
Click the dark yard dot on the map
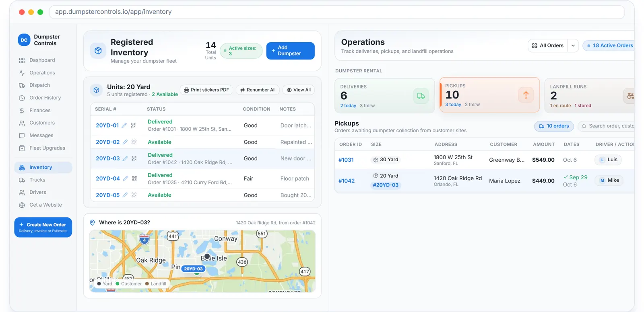point(207,256)
